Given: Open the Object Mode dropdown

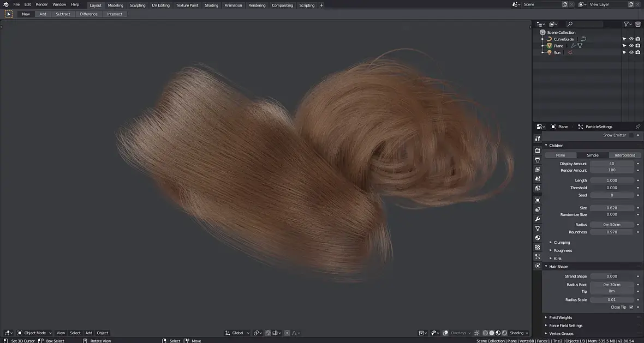Looking at the screenshot, I should [34, 333].
